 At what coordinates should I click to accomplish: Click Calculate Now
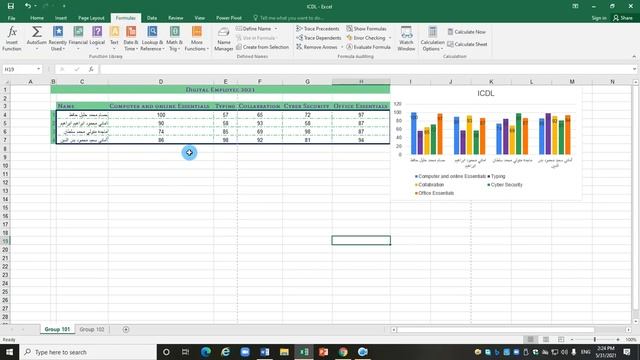(467, 31)
